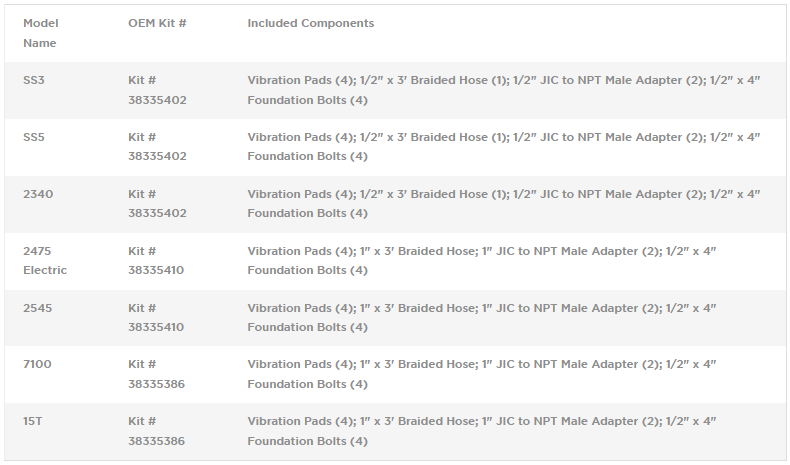Click the Model Name column header
Viewport: 790px width, 465px height.
point(40,33)
